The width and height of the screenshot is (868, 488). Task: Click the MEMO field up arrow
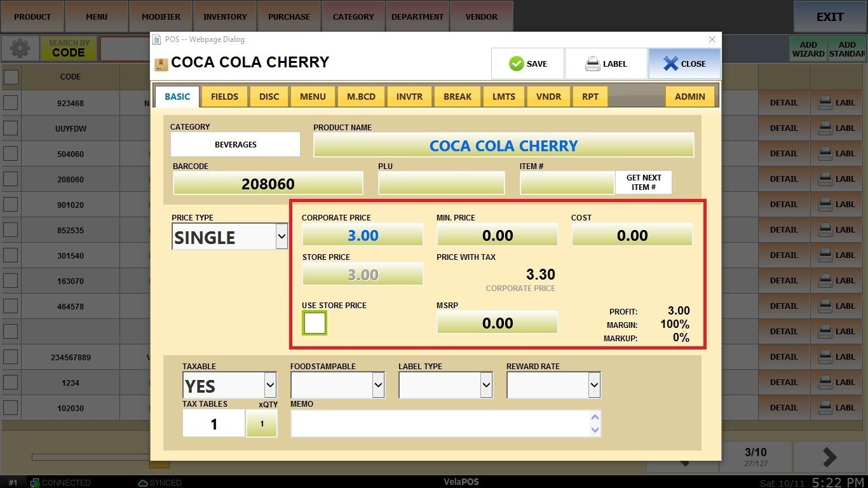pyautogui.click(x=595, y=417)
